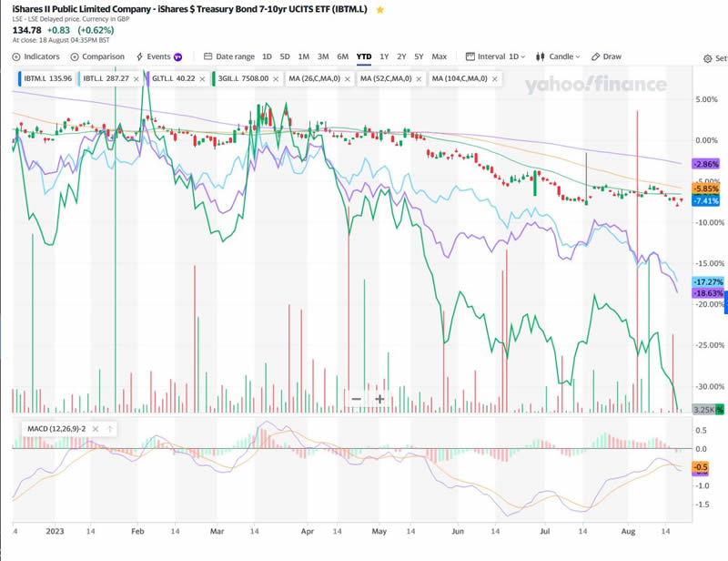Click the -18.63% purple axis tag
Image resolution: width=728 pixels, height=561 pixels.
coord(708,293)
